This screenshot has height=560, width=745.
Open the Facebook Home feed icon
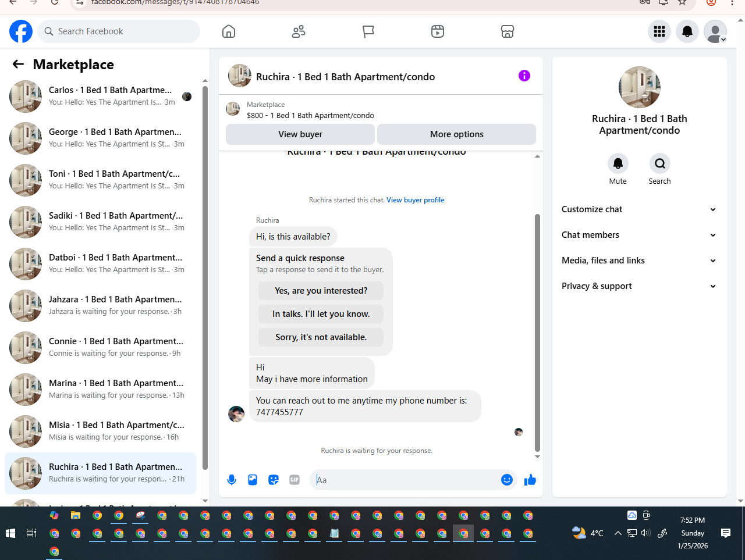(x=229, y=31)
